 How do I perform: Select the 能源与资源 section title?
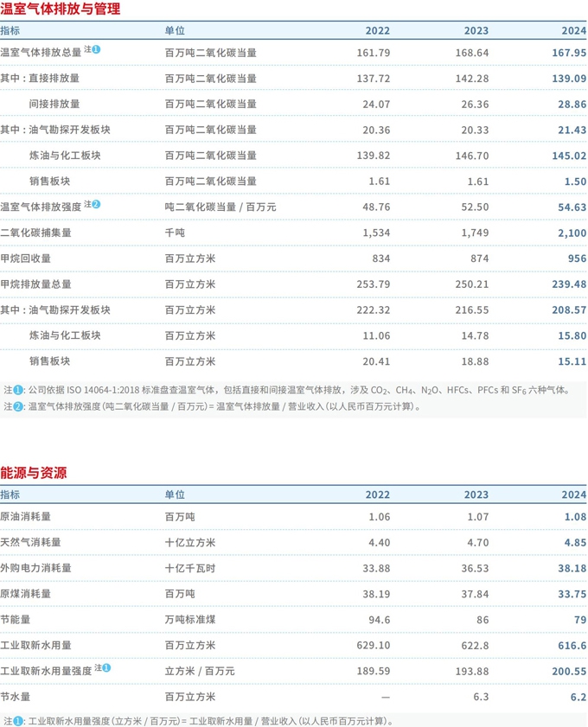34,473
